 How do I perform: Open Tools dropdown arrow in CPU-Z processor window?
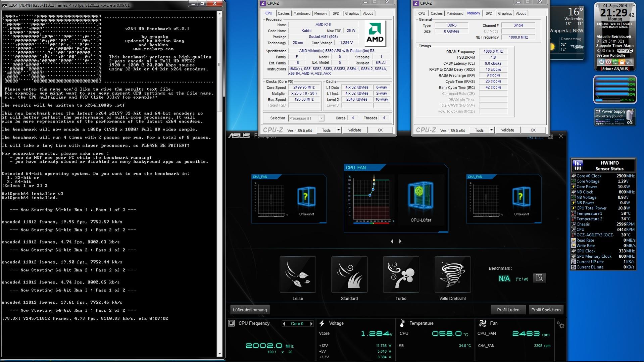pyautogui.click(x=338, y=130)
